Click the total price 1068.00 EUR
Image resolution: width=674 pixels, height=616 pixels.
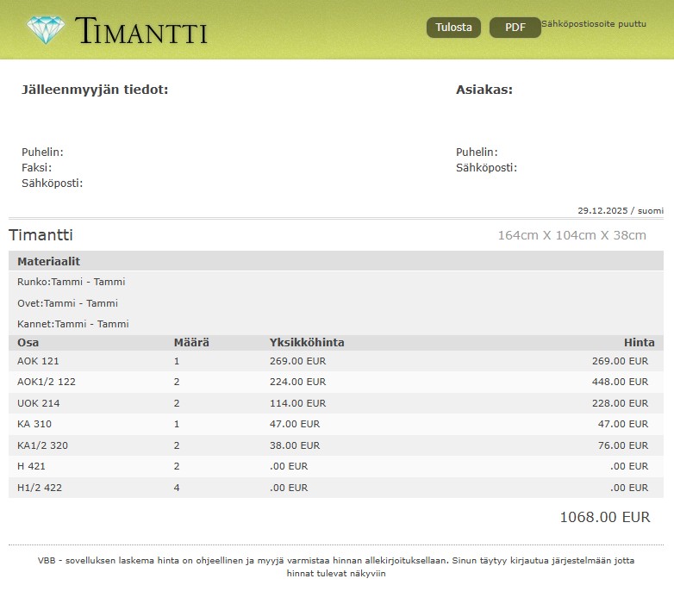[x=604, y=517]
